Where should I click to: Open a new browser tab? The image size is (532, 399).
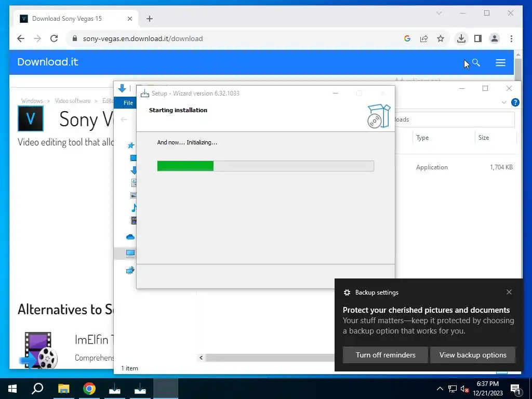150,19
